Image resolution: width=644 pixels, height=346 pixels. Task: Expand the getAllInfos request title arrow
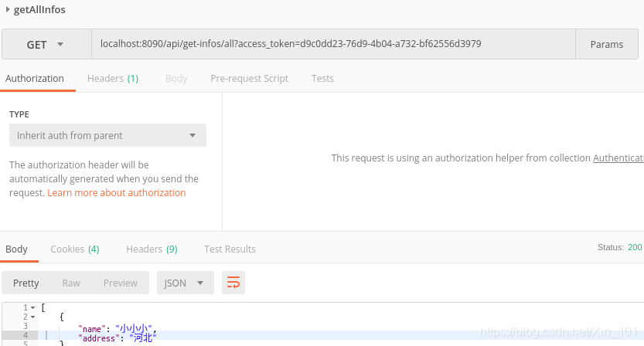click(x=8, y=9)
